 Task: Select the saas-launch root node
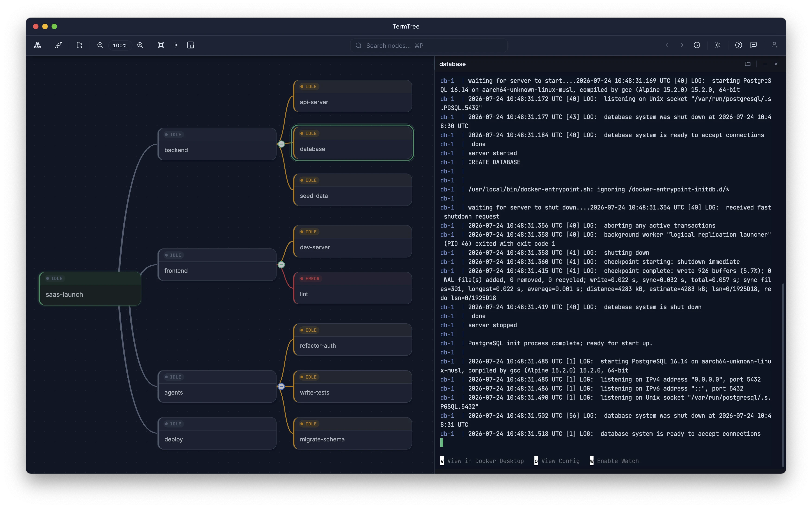[90, 289]
